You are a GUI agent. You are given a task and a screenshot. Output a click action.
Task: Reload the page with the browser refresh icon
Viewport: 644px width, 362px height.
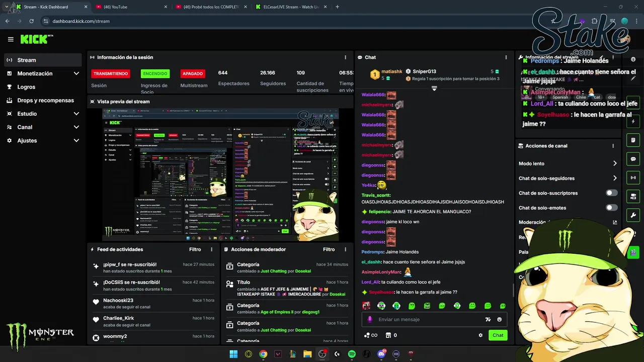pos(31,21)
